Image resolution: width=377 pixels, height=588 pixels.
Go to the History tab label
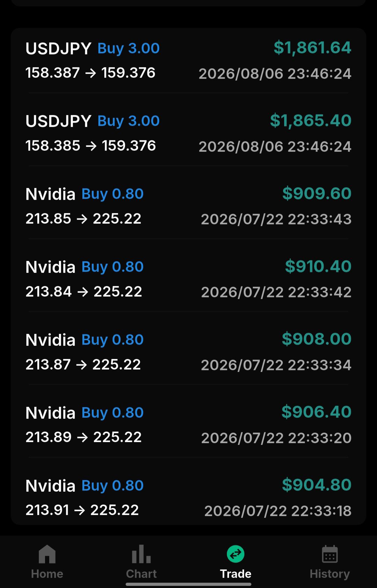pos(330,574)
